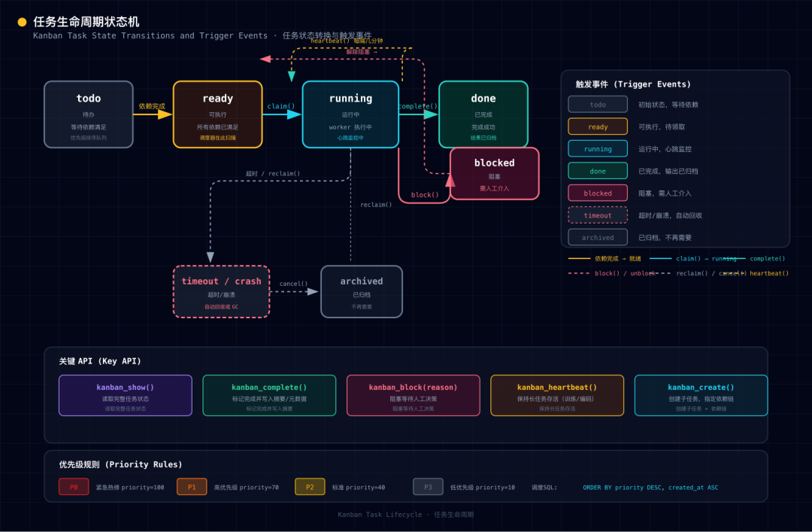The image size is (812, 532).
Task: Click the 所有依赖已满足 text in the ready node
Action: point(217,127)
